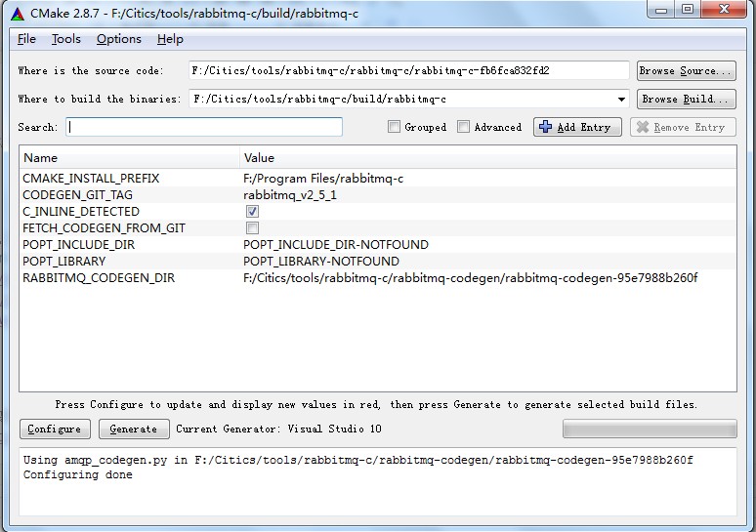Click the Name column header
The width and height of the screenshot is (756, 532).
129,157
